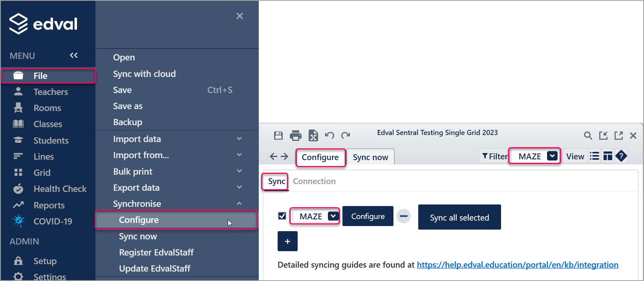Viewport: 644px width, 281px height.
Task: Open the MAZE filter dropdown
Action: point(535,156)
